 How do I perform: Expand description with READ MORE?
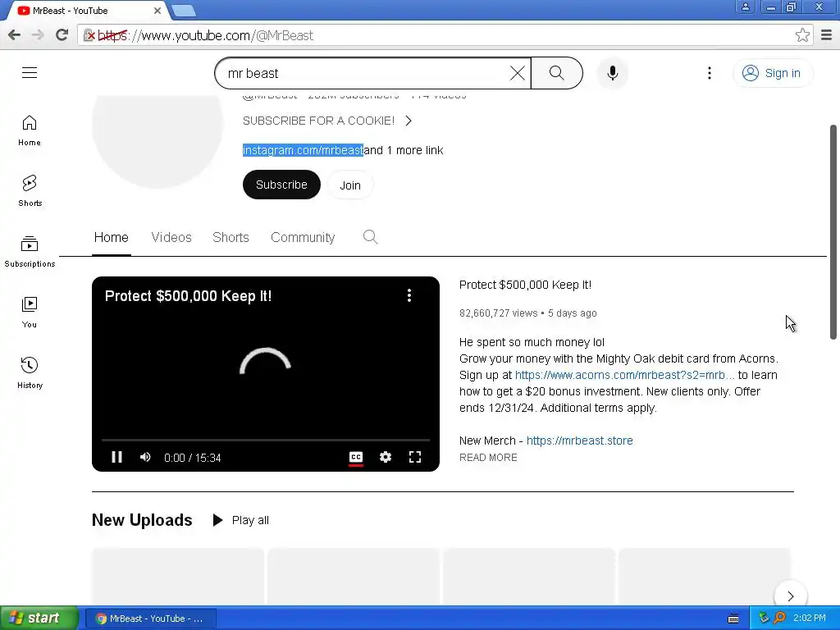(488, 458)
